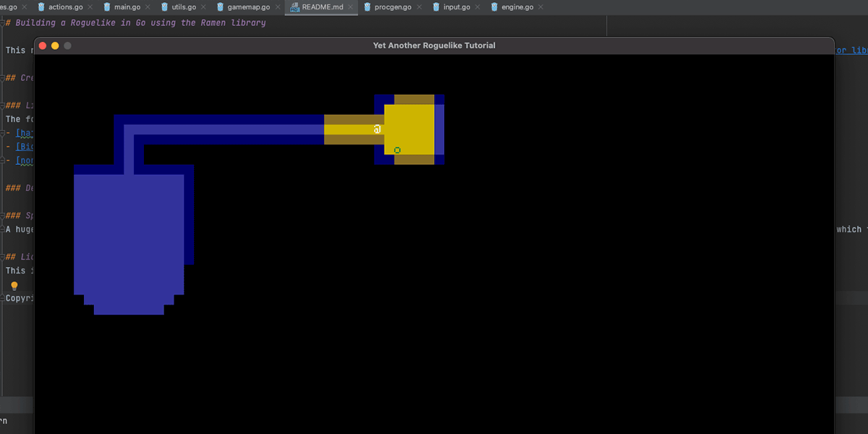Image resolution: width=868 pixels, height=434 pixels.
Task: Click the player @ character in the game window
Action: click(x=376, y=128)
